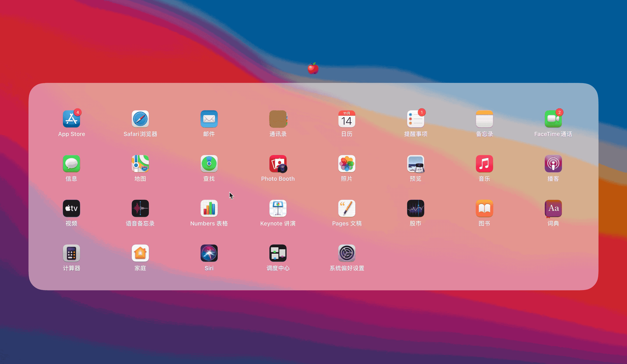
Task: Launch the 计算器 (Calculator) app
Action: 71,253
